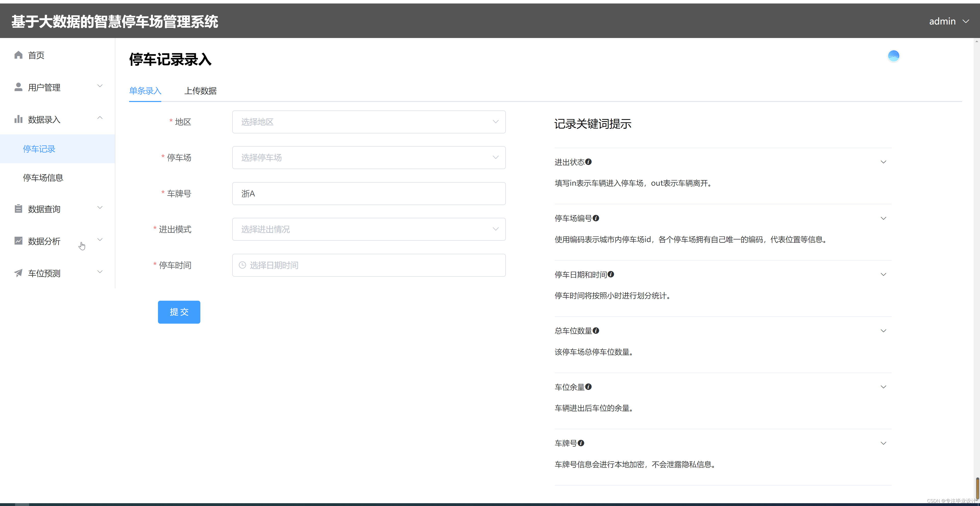Click info icon next to 总车位数量
980x506 pixels.
(596, 331)
